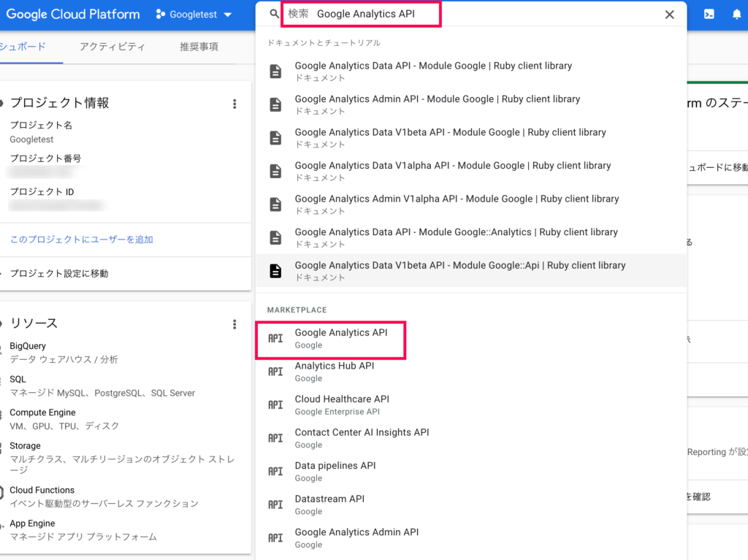The height and width of the screenshot is (560, 748).
Task: Switch to the 推奨事項 tab
Action: pos(199,47)
